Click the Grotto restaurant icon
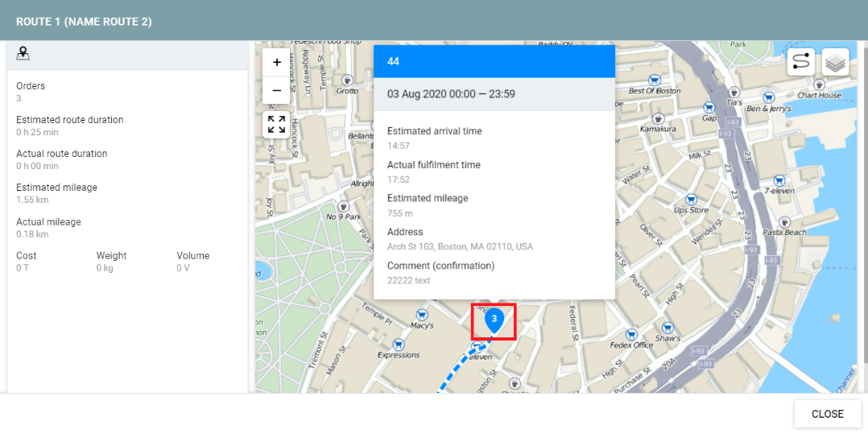 (x=347, y=80)
